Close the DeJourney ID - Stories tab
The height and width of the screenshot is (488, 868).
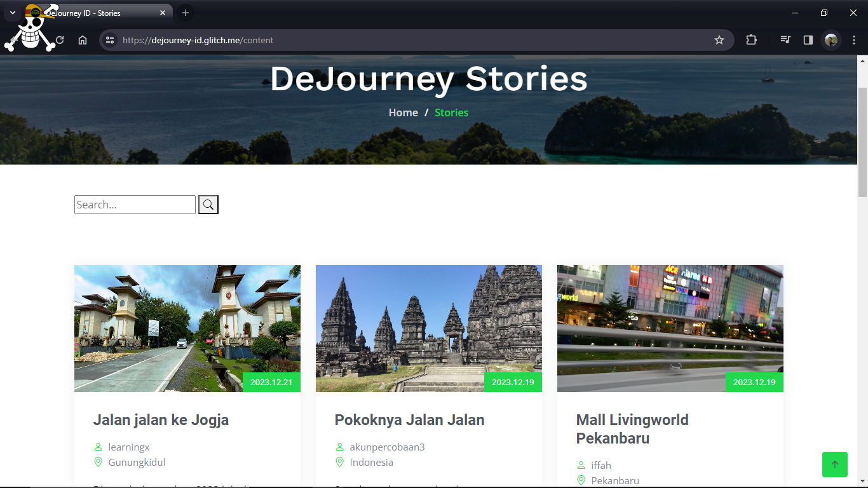(163, 13)
